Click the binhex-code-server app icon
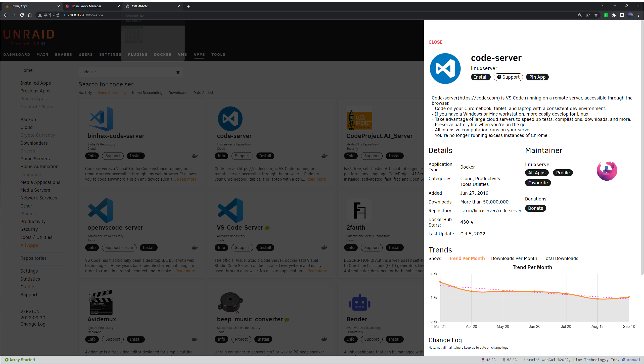644x364 pixels. (102, 119)
